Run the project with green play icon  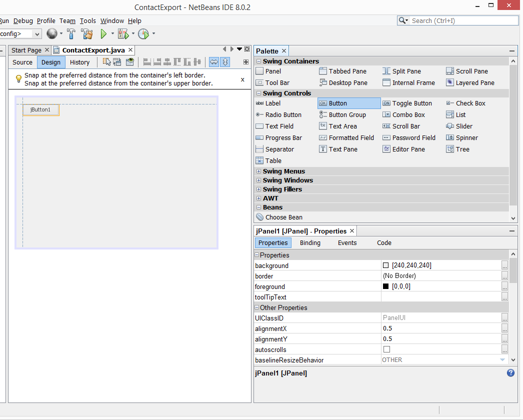(x=103, y=34)
